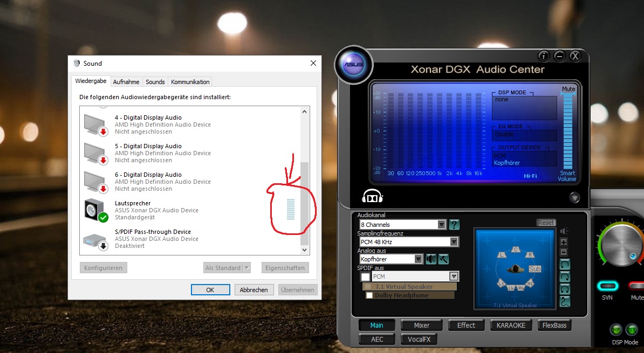Click the Smart Volume level bar
This screenshot has height=353, width=644.
(x=568, y=131)
